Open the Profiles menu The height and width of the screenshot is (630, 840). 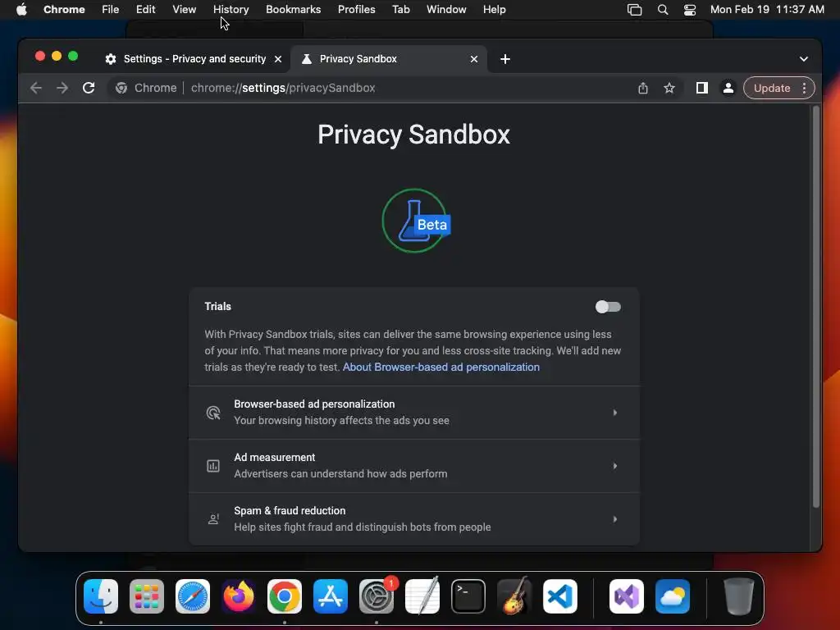tap(356, 9)
